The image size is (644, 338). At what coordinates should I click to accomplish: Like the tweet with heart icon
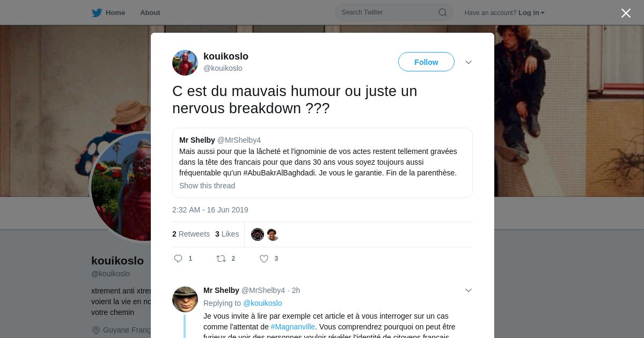264,259
